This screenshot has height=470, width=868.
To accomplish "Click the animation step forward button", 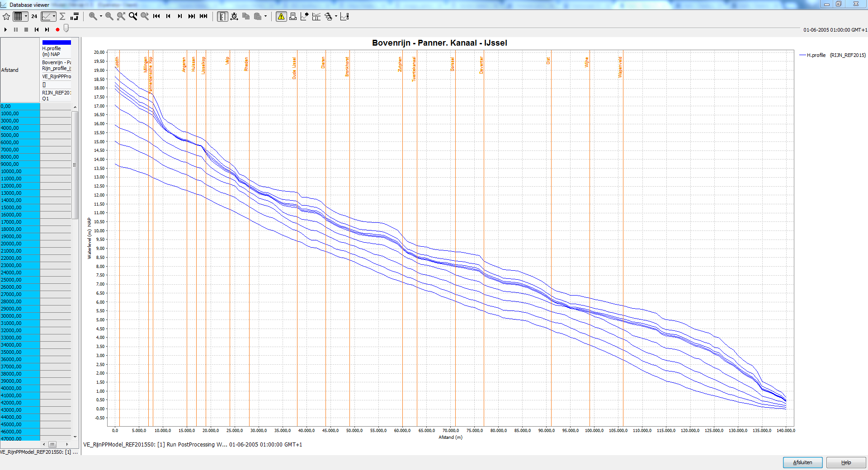I will pyautogui.click(x=47, y=29).
